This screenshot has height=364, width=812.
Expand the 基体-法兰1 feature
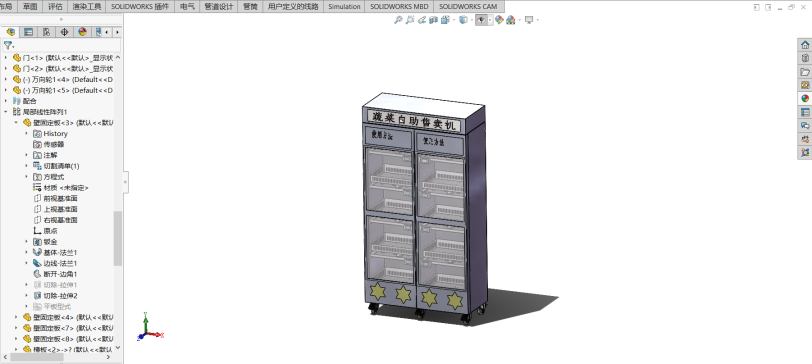click(x=26, y=252)
